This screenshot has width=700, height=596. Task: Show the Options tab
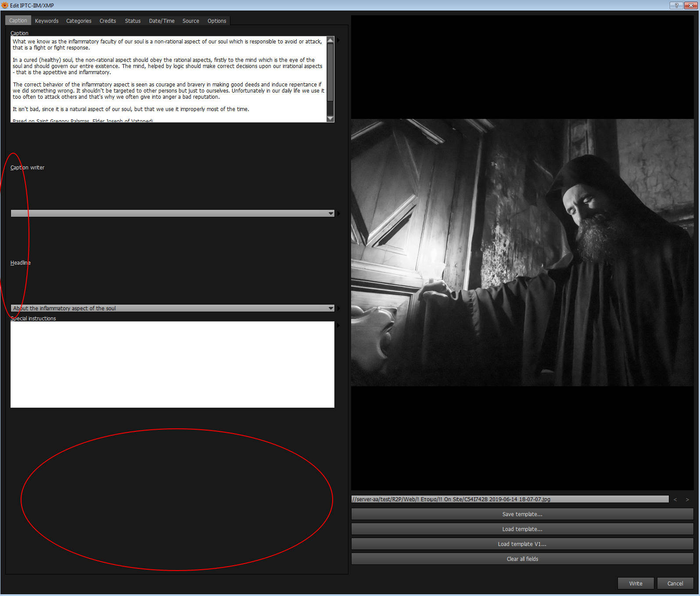coord(217,21)
